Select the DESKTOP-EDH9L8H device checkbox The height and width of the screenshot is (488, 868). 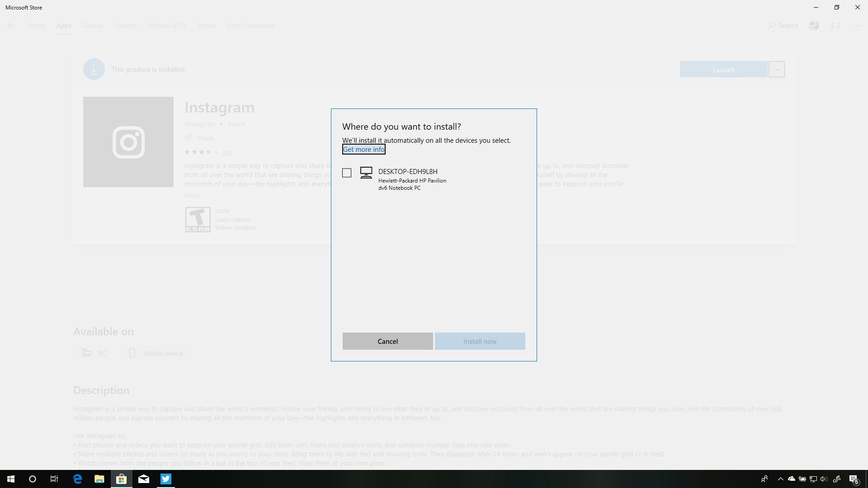346,173
